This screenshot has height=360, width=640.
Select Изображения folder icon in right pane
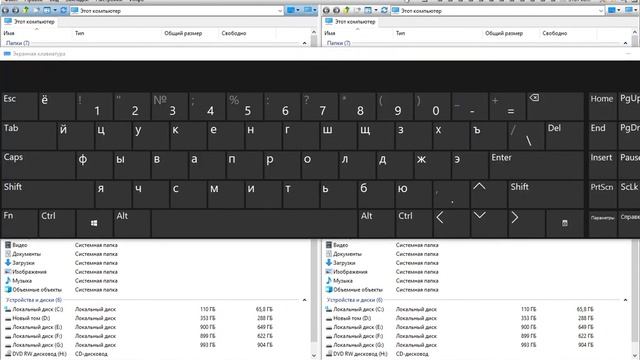329,272
